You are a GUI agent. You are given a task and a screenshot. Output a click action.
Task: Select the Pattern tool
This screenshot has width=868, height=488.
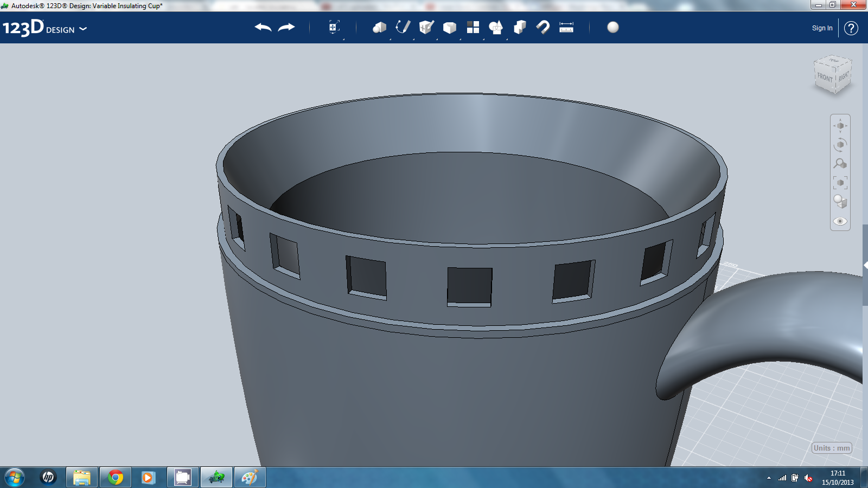click(473, 28)
